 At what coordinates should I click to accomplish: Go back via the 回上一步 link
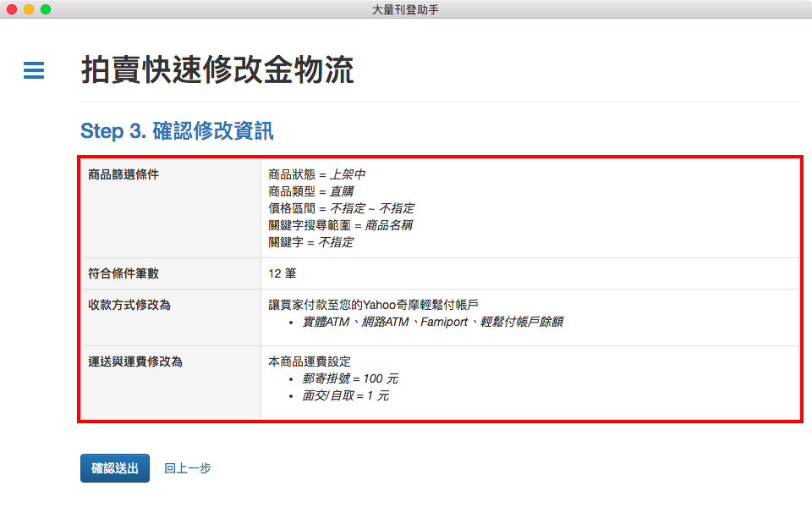click(x=187, y=468)
